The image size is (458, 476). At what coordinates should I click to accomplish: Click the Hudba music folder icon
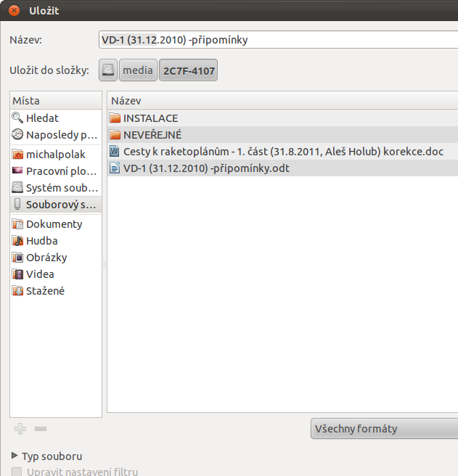point(17,241)
